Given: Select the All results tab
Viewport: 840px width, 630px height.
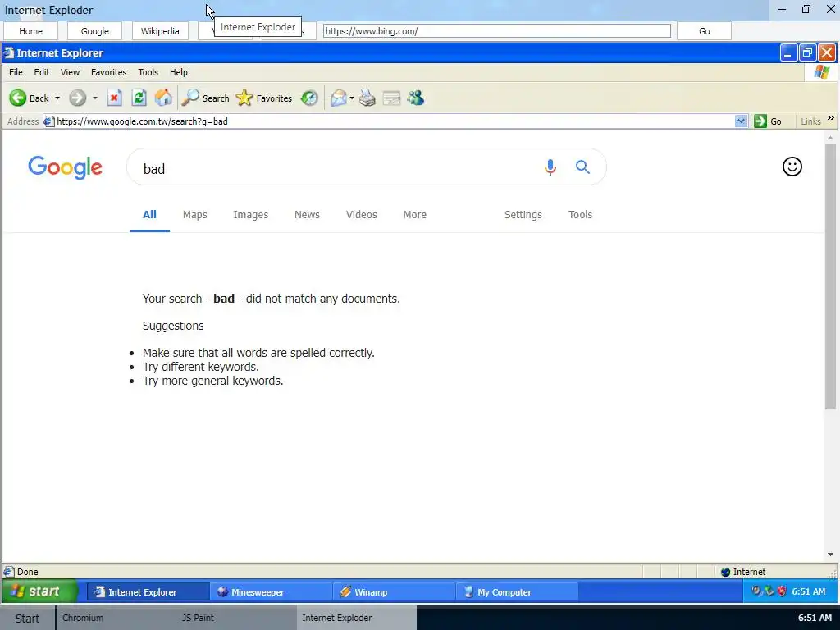Looking at the screenshot, I should coord(149,214).
